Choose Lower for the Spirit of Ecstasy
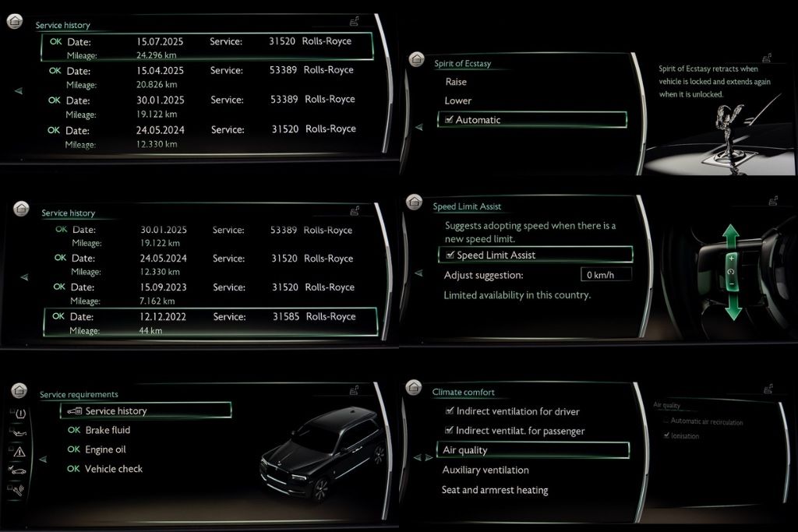The width and height of the screenshot is (798, 532). (457, 100)
